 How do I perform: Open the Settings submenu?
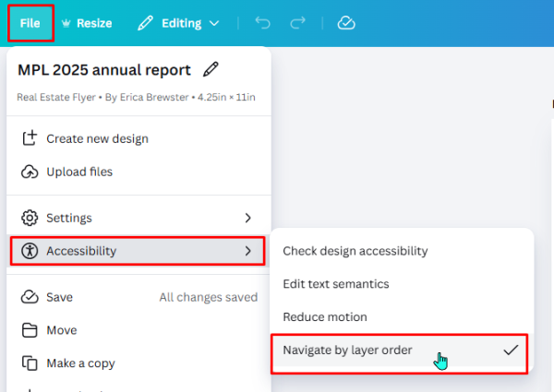138,218
